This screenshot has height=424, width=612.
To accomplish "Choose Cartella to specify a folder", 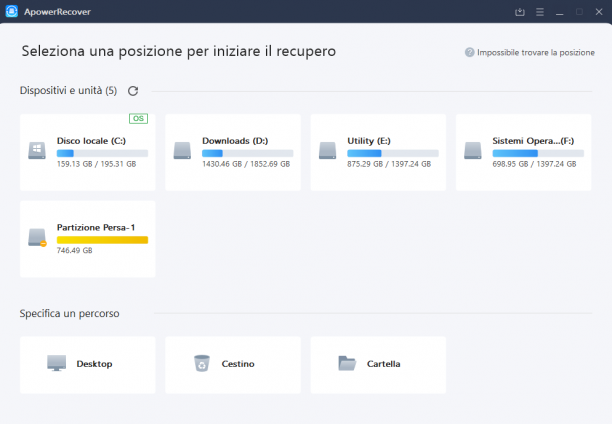I will tap(378, 365).
